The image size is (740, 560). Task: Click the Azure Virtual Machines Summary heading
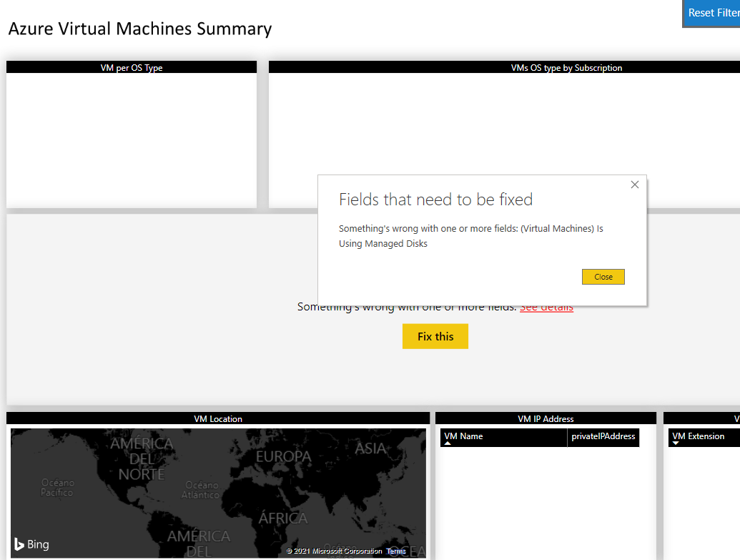140,29
